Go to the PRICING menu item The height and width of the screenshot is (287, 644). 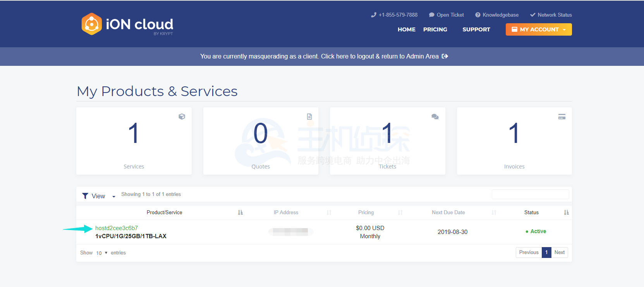pyautogui.click(x=435, y=29)
